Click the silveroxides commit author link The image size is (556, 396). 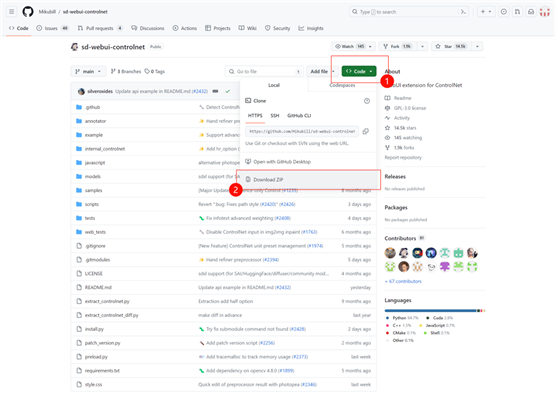tap(100, 91)
